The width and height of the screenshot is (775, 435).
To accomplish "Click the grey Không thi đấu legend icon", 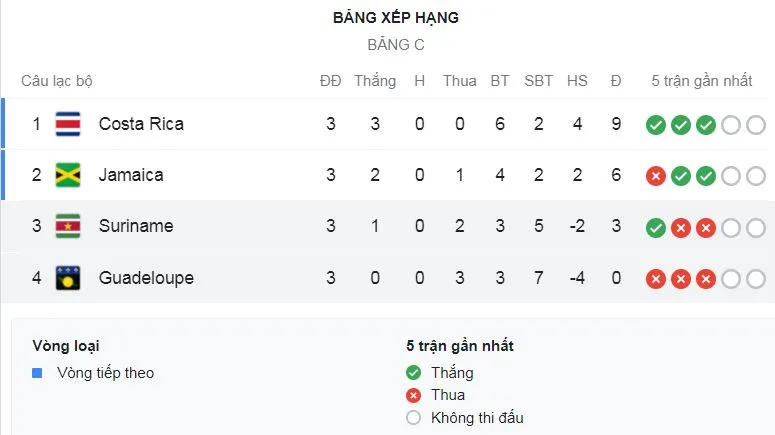I will 414,418.
